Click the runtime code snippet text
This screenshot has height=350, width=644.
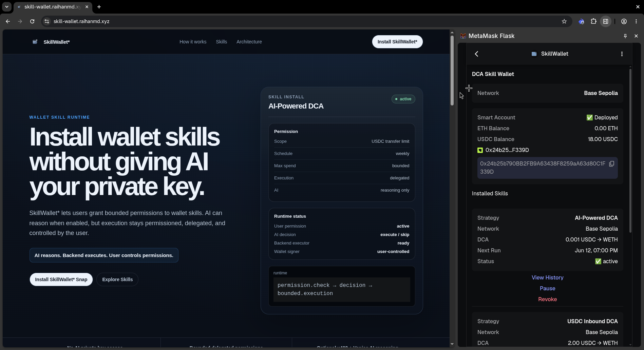(325, 289)
